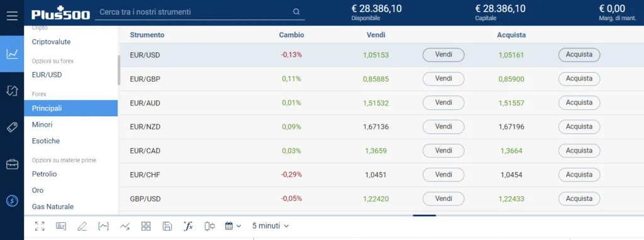Open the hamburger main menu
This screenshot has width=644, height=240.
click(12, 16)
